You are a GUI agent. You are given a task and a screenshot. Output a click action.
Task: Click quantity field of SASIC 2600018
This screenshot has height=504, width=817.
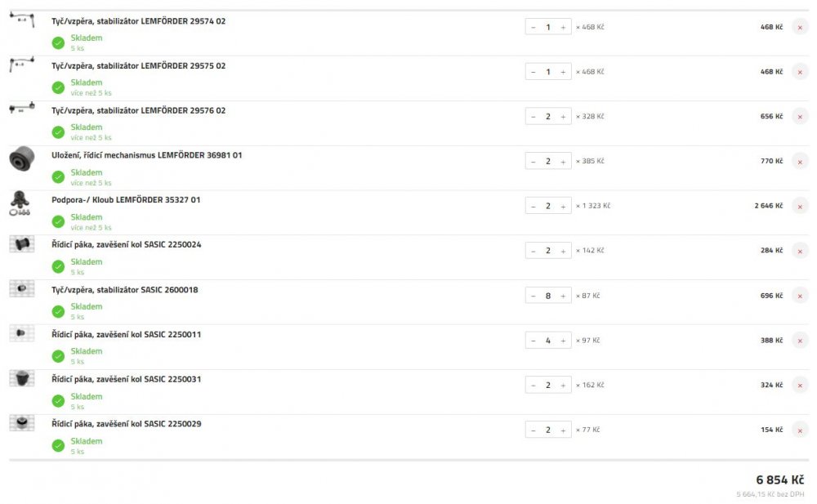point(547,296)
